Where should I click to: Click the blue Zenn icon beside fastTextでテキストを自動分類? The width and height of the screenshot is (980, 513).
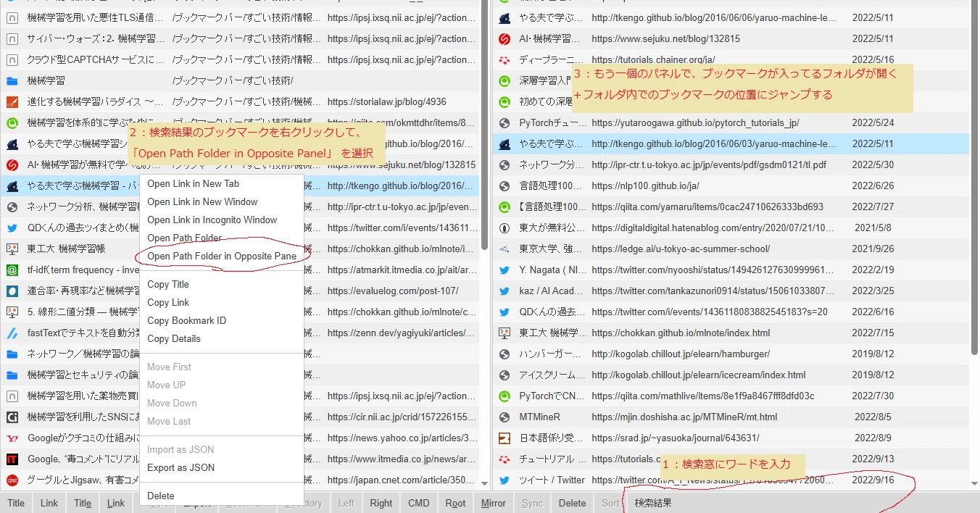(x=12, y=333)
